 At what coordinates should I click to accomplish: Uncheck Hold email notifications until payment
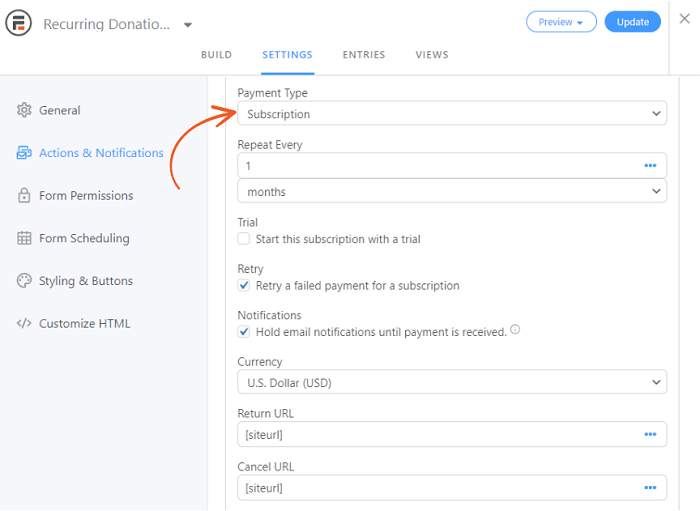point(244,332)
